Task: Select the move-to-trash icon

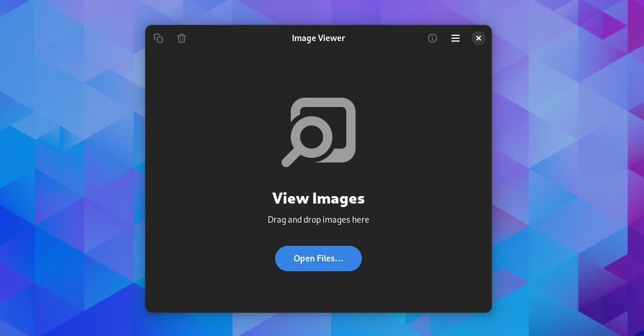Action: click(182, 38)
